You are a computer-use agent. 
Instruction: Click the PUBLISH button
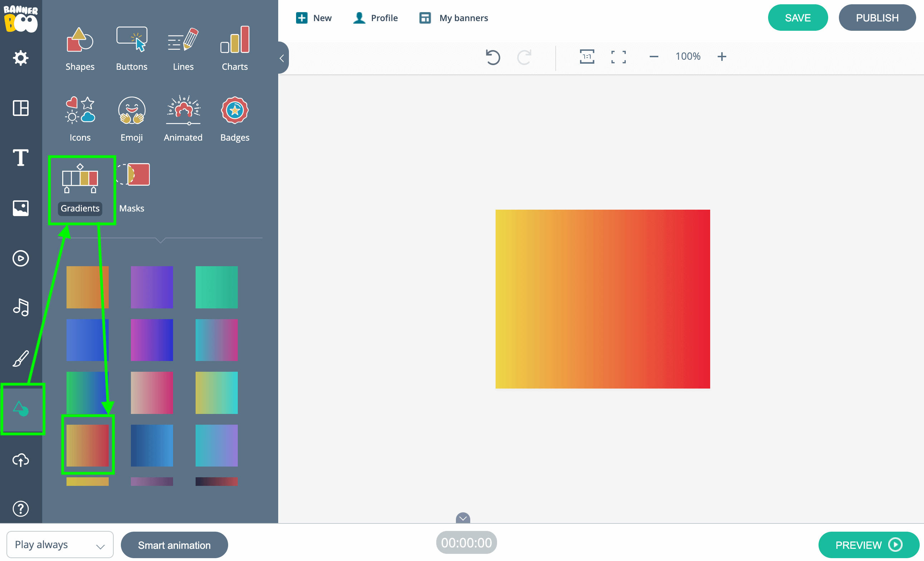877,18
